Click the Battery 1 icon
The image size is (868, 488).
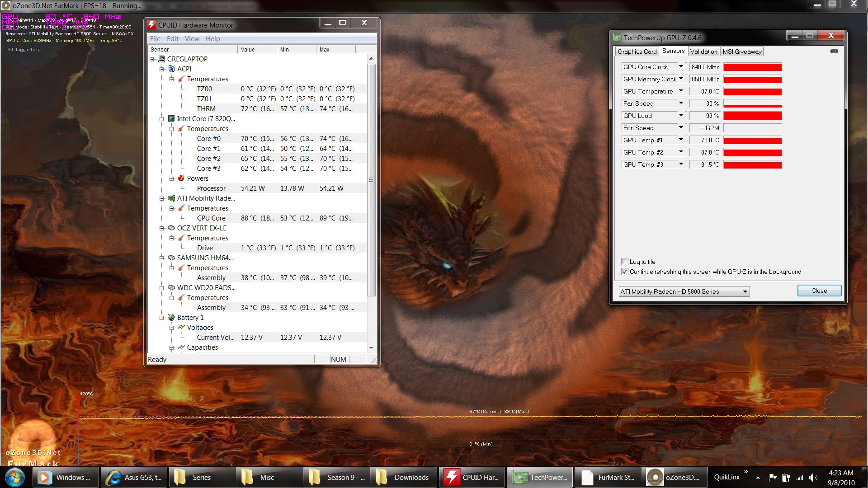coord(171,317)
